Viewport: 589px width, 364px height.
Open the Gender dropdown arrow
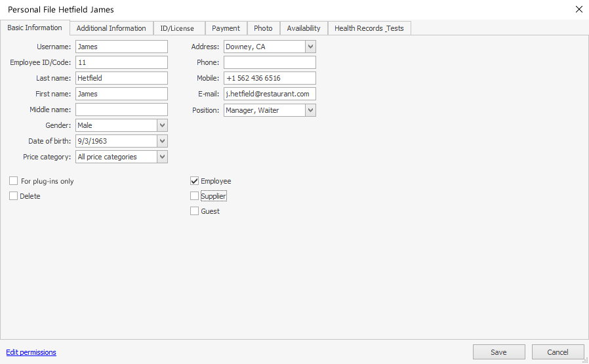pos(162,125)
